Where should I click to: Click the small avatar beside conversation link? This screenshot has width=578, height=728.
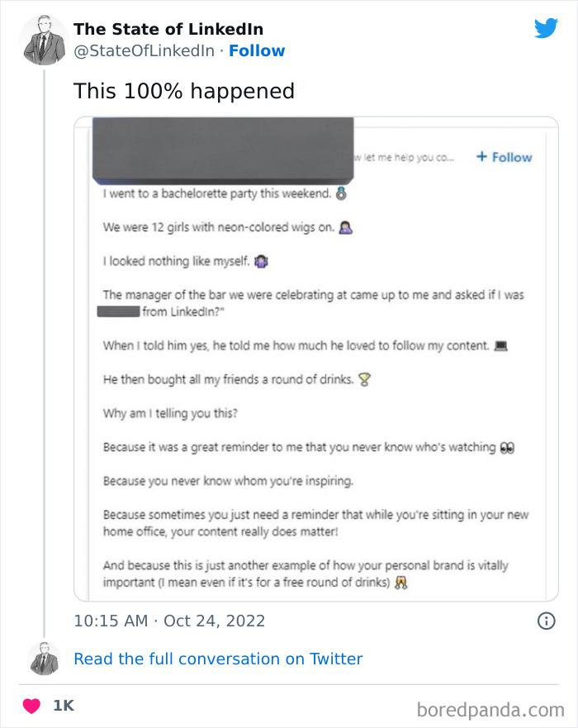point(45,659)
